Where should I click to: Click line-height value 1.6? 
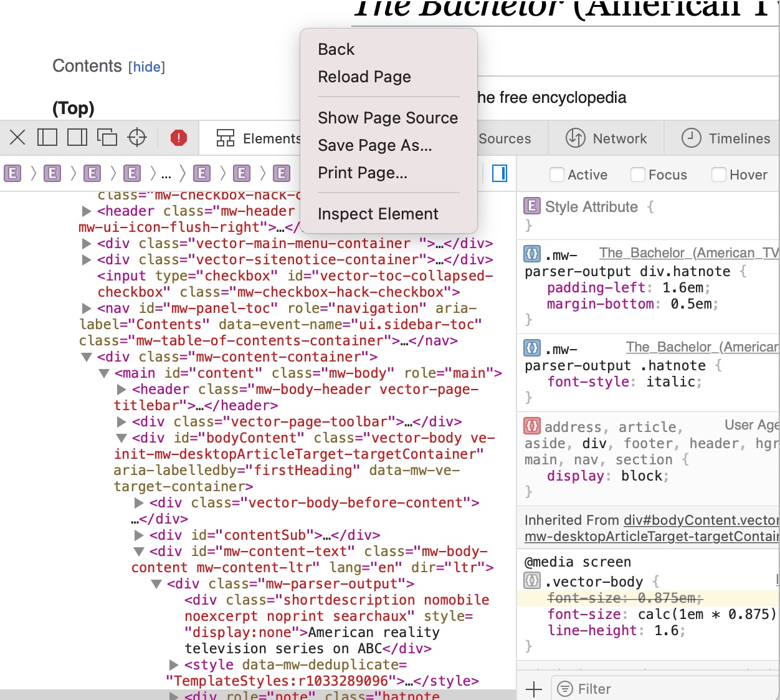pyautogui.click(x=666, y=630)
